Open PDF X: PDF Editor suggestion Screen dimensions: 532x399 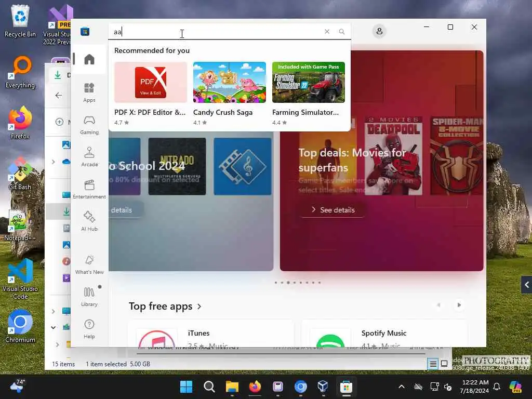151,94
